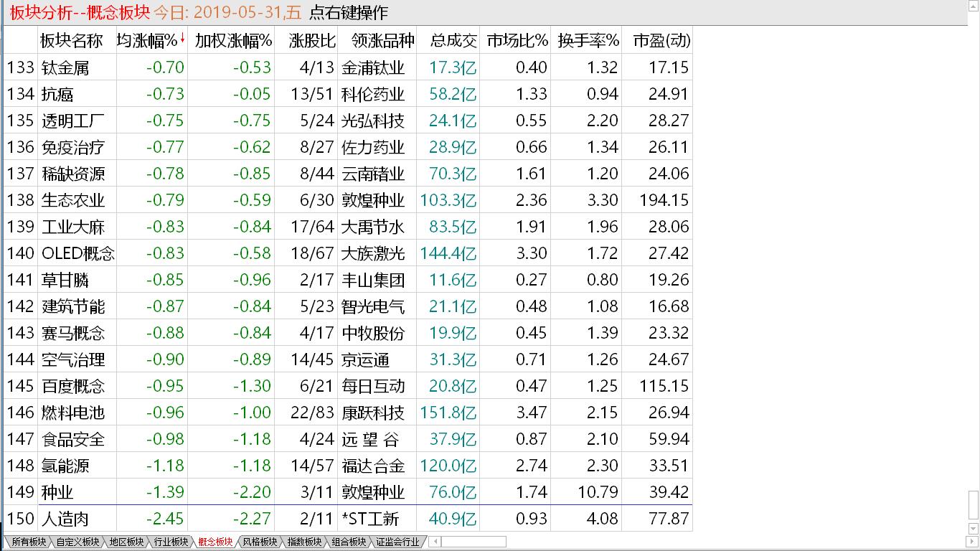The width and height of the screenshot is (980, 551).
Task: Select the 概念板块 tab
Action: coord(215,542)
